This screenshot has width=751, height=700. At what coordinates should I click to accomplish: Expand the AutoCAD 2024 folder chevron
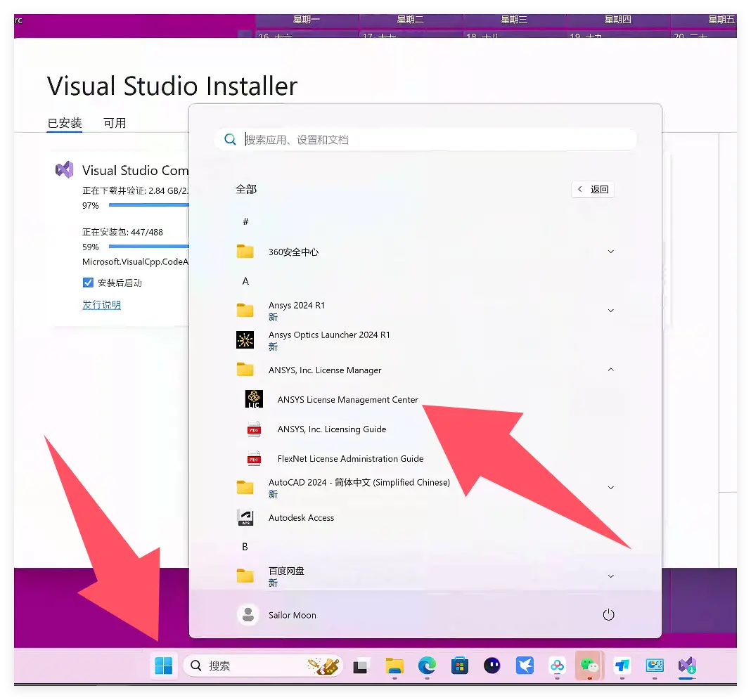(610, 488)
